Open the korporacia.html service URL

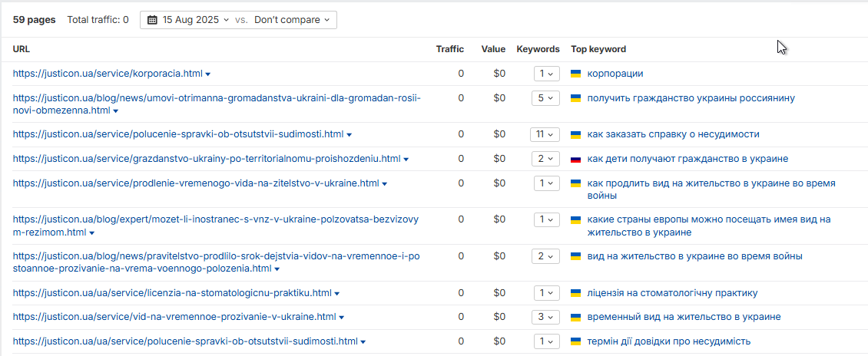108,74
